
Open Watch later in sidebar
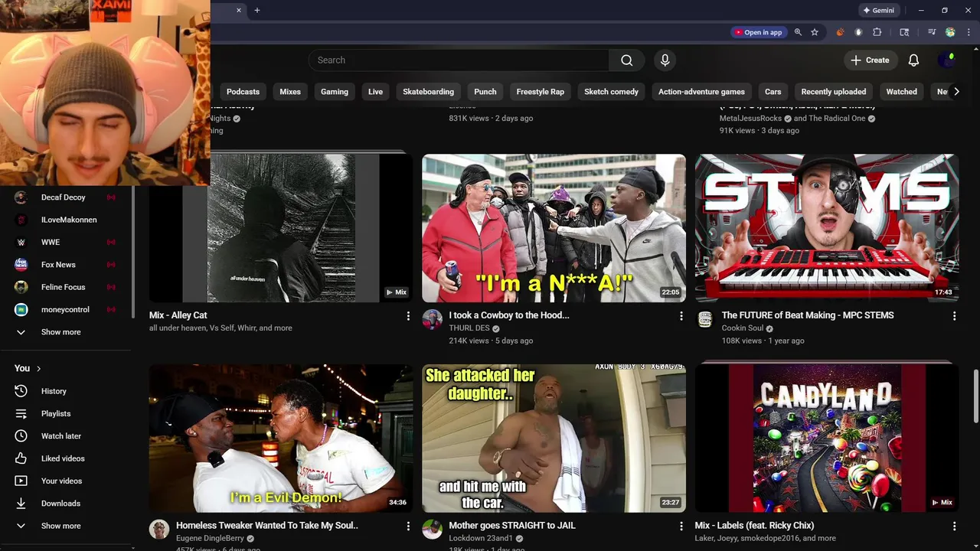coord(66,436)
